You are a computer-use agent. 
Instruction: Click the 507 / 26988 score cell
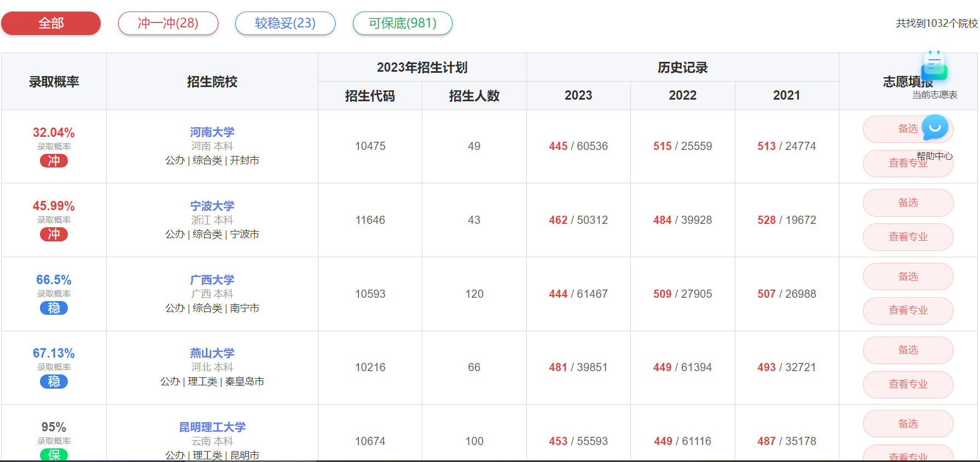[786, 294]
